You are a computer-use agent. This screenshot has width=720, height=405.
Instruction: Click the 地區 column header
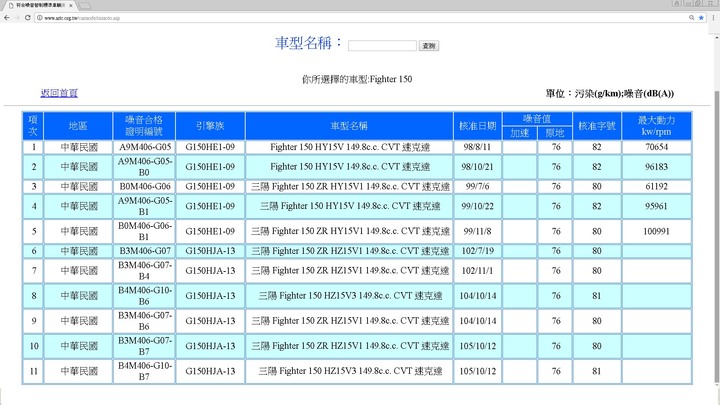(x=78, y=125)
